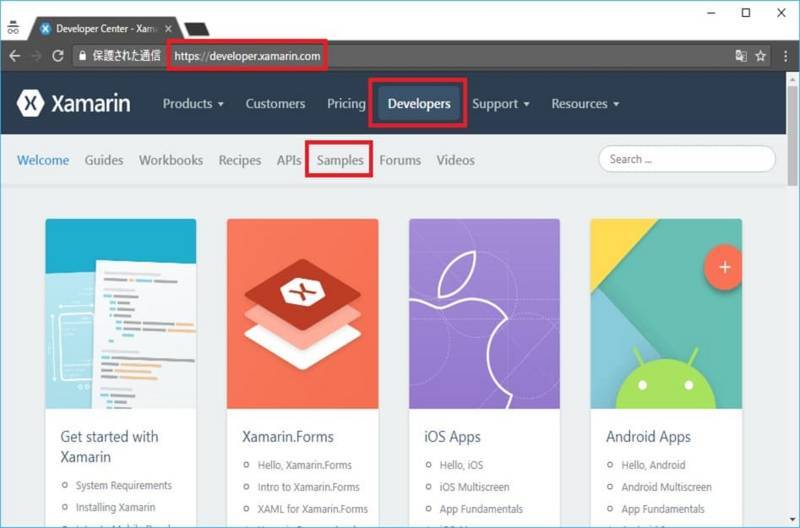Image resolution: width=800 pixels, height=528 pixels.
Task: Go to the Welcome tab
Action: [x=43, y=160]
